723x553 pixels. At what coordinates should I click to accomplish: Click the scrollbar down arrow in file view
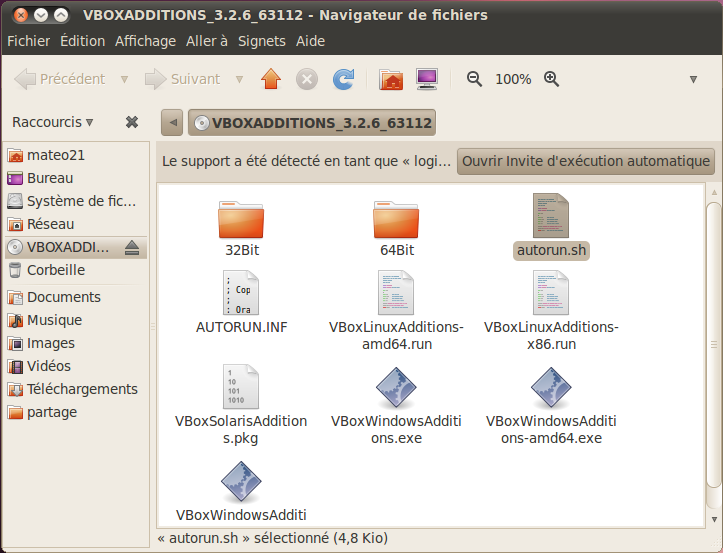[x=714, y=519]
